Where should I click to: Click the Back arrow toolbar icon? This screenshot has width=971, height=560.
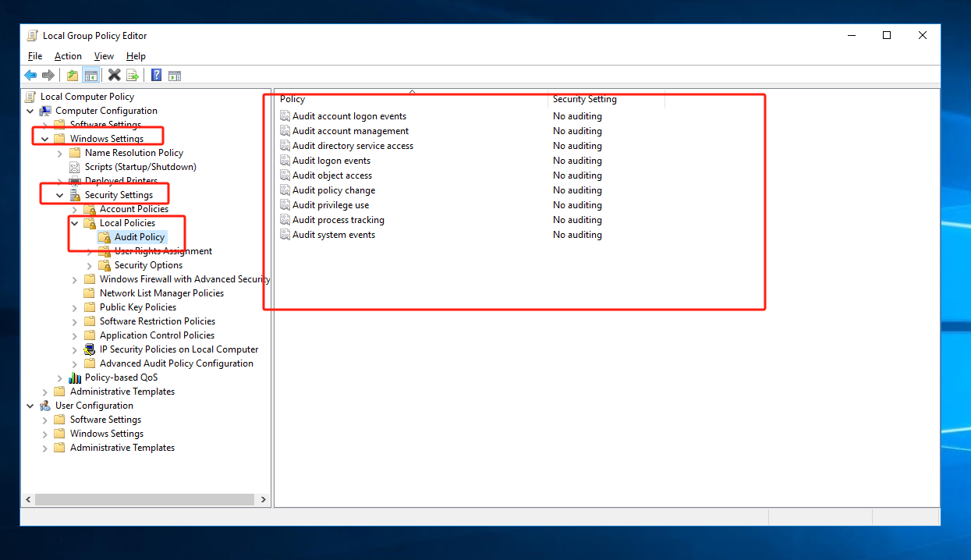(x=30, y=76)
